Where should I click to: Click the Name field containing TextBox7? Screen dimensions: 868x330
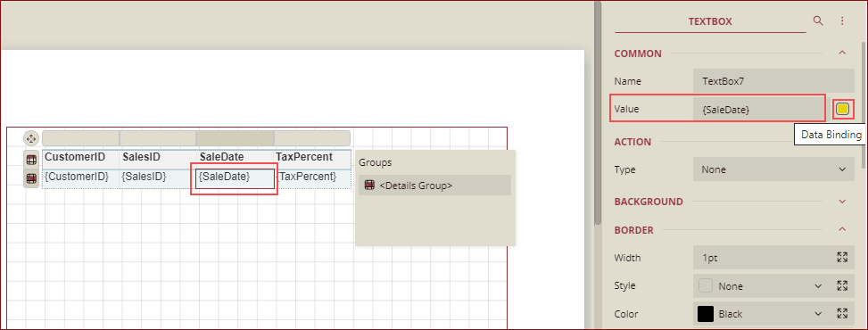click(x=773, y=81)
